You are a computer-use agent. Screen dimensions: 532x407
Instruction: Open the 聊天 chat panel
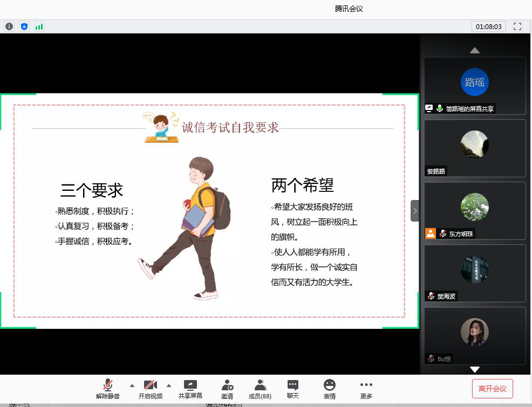293,389
